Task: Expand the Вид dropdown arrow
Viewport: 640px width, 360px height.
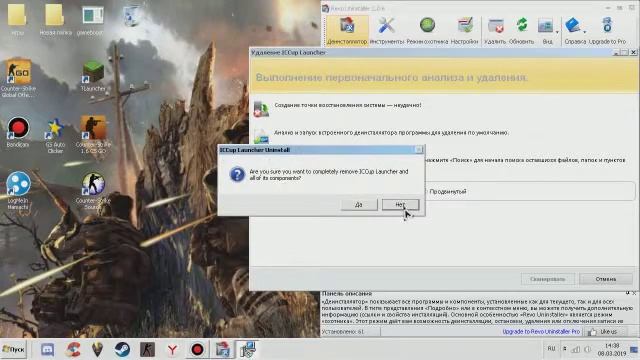Action: [x=557, y=32]
